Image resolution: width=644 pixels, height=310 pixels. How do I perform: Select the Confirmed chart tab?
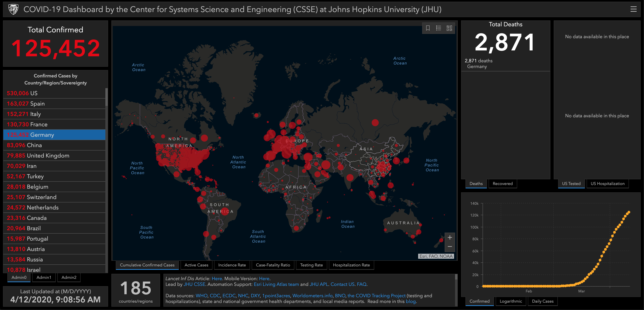pyautogui.click(x=480, y=301)
